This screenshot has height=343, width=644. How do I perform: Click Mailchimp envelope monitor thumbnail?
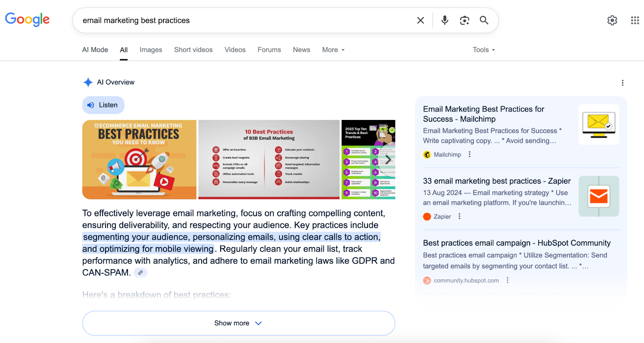click(599, 124)
